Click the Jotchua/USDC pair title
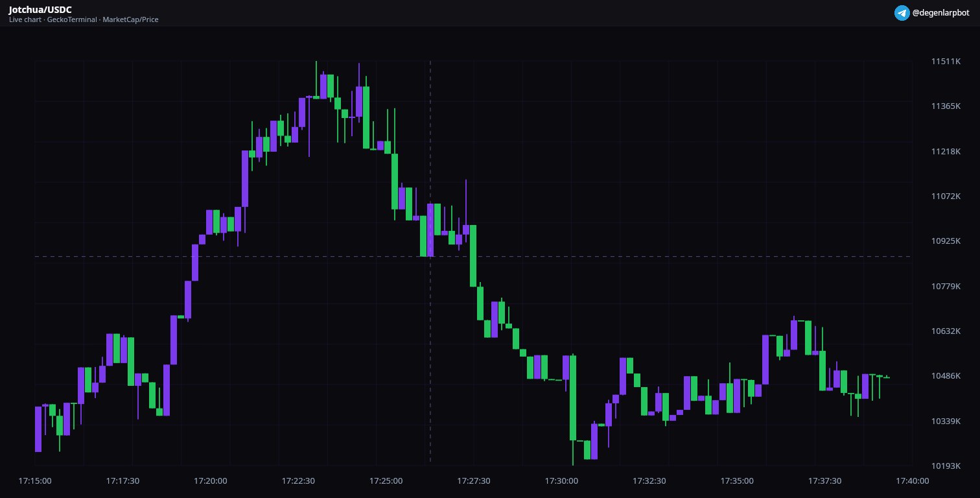The height and width of the screenshot is (498, 980). [40, 10]
